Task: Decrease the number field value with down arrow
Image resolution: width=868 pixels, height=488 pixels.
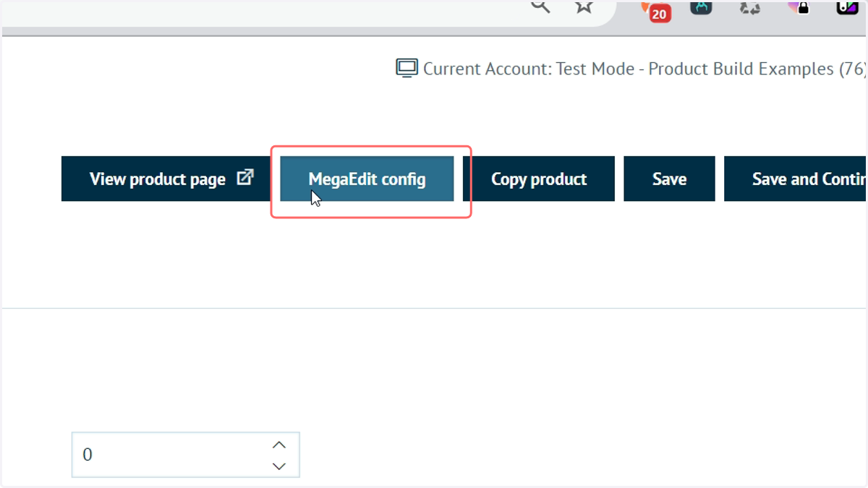Action: tap(279, 466)
